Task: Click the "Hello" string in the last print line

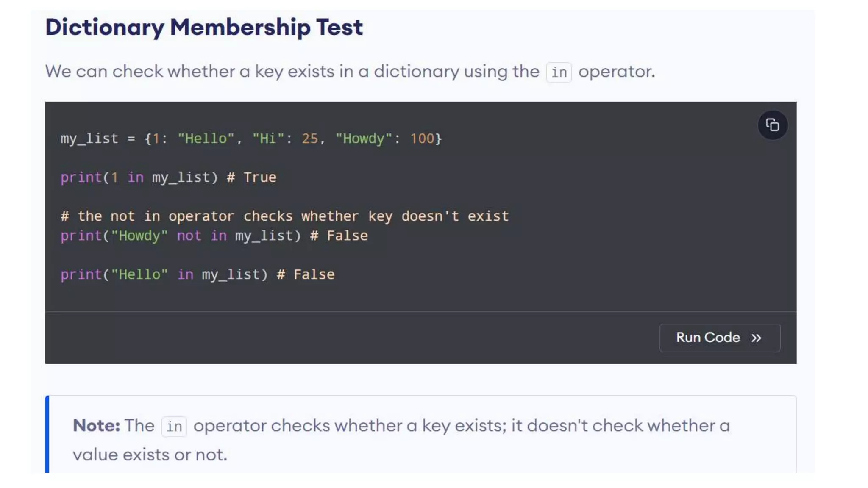Action: tap(139, 275)
